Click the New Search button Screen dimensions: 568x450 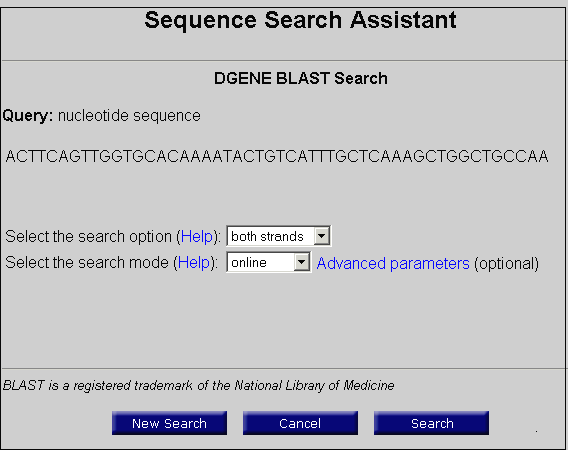pos(170,423)
